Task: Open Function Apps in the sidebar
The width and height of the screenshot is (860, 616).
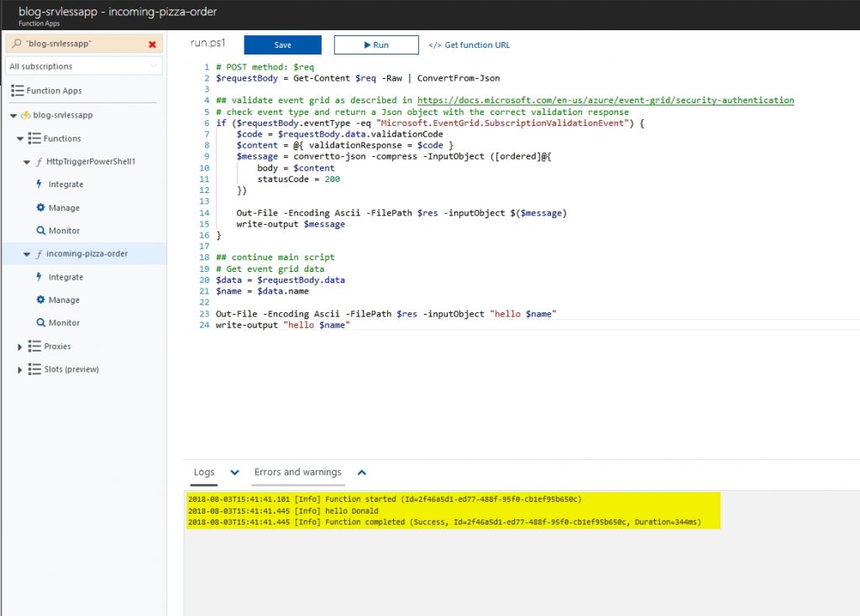Action: pos(54,91)
